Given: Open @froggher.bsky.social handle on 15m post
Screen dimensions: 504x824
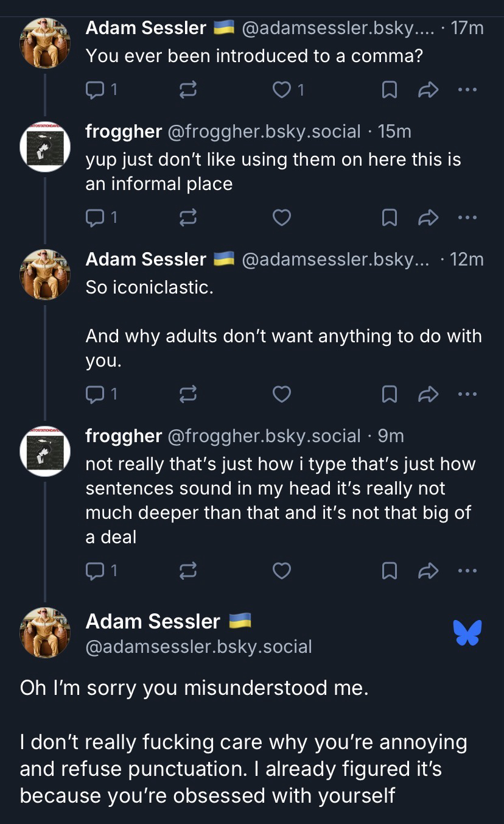Looking at the screenshot, I should pyautogui.click(x=264, y=132).
